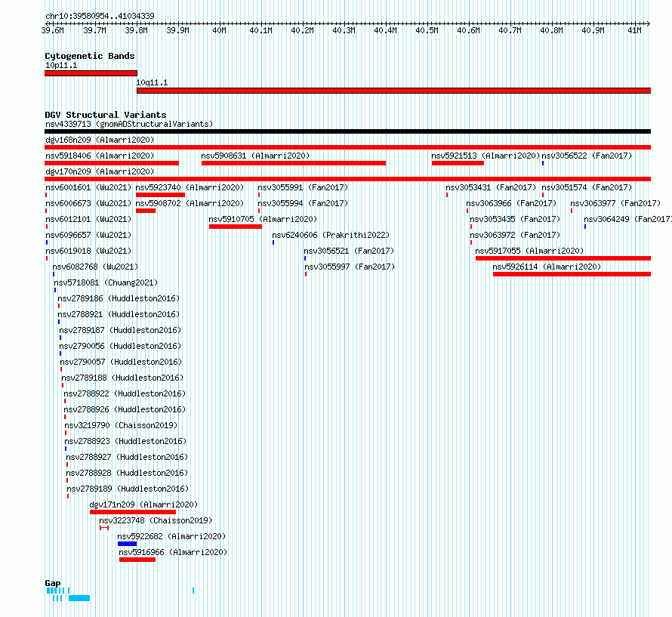Click nsv3063966 (Fan2017) label

click(x=511, y=203)
